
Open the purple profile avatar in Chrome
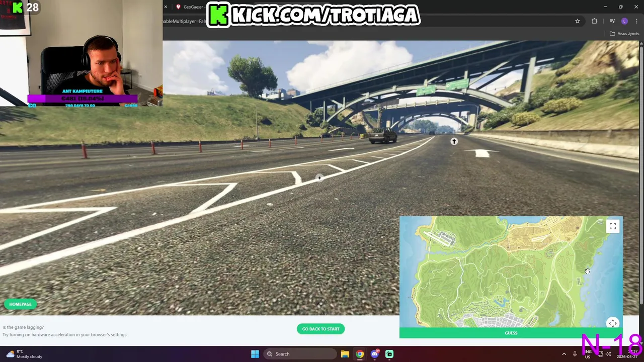tap(624, 21)
